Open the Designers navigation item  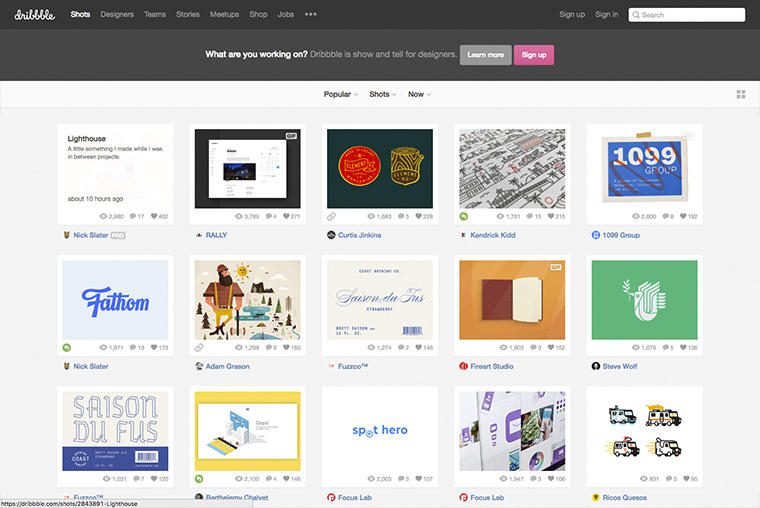point(117,14)
